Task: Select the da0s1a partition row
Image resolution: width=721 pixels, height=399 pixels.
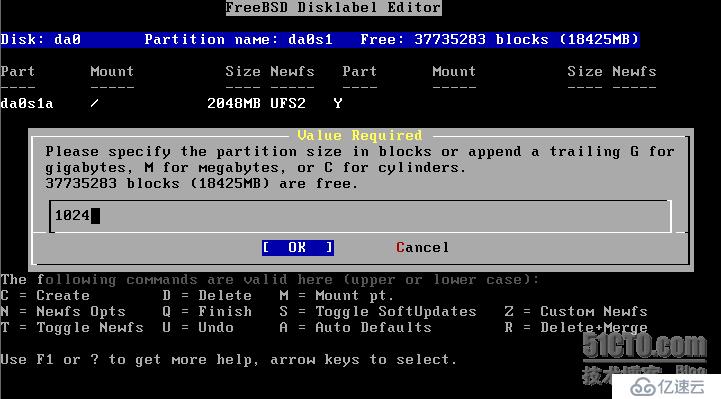Action: tap(172, 103)
